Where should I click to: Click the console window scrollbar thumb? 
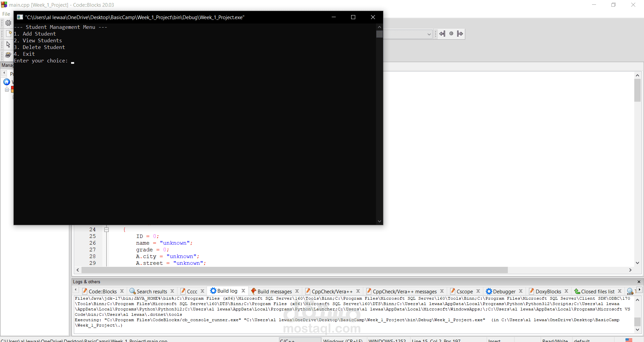[x=379, y=34]
